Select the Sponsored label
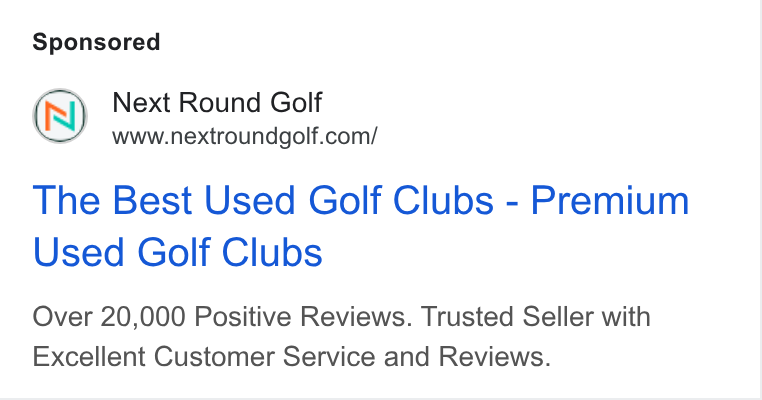 (96, 42)
